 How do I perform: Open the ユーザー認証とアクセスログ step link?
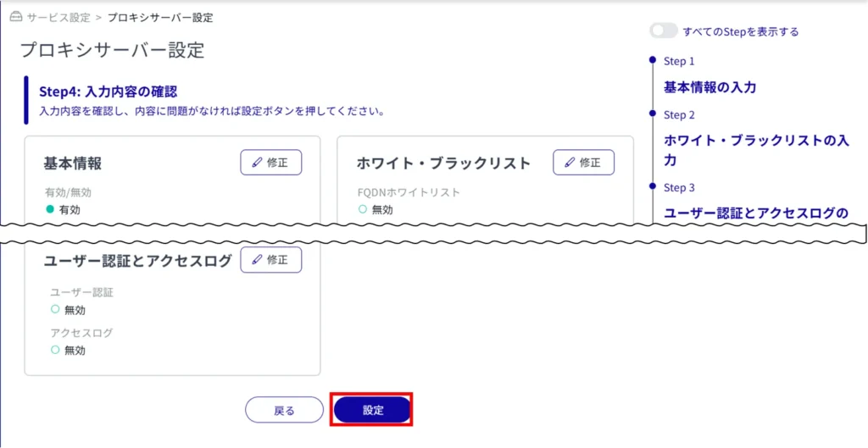click(x=755, y=212)
